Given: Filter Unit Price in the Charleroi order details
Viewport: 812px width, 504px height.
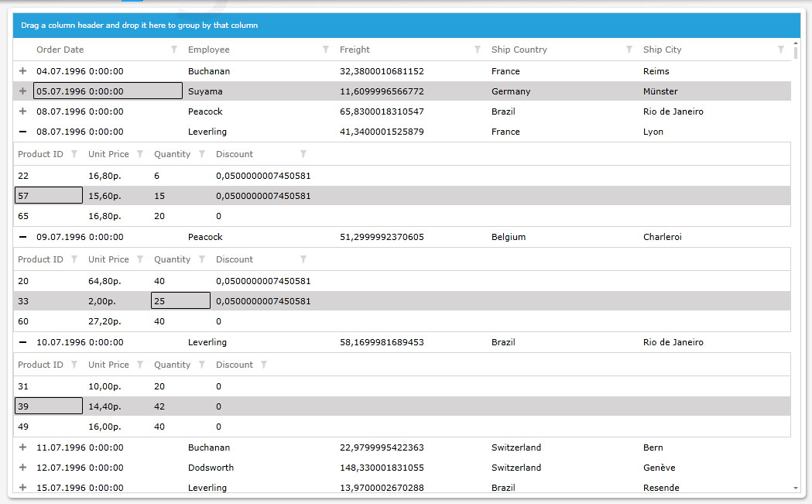Looking at the screenshot, I should [140, 259].
